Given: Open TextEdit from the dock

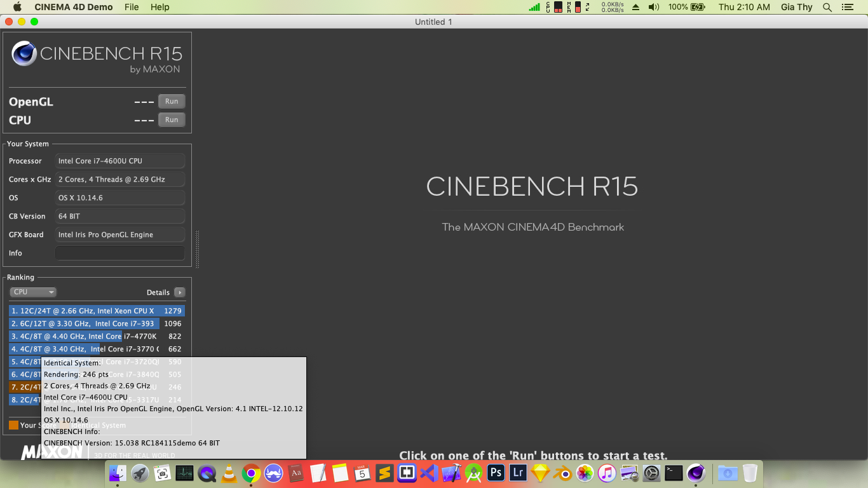Looking at the screenshot, I should tap(318, 473).
